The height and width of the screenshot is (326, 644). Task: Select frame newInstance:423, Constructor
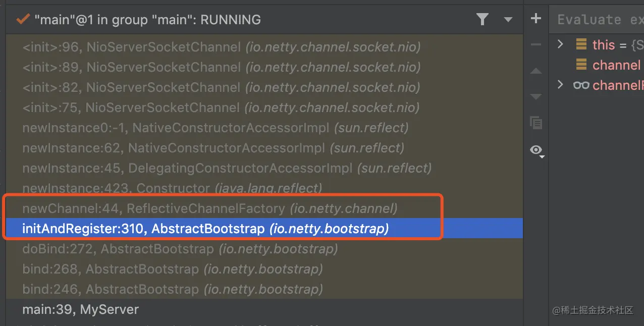264,188
